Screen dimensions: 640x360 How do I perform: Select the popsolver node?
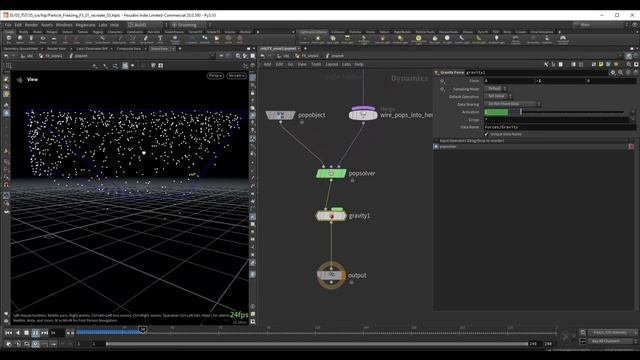tap(331, 173)
